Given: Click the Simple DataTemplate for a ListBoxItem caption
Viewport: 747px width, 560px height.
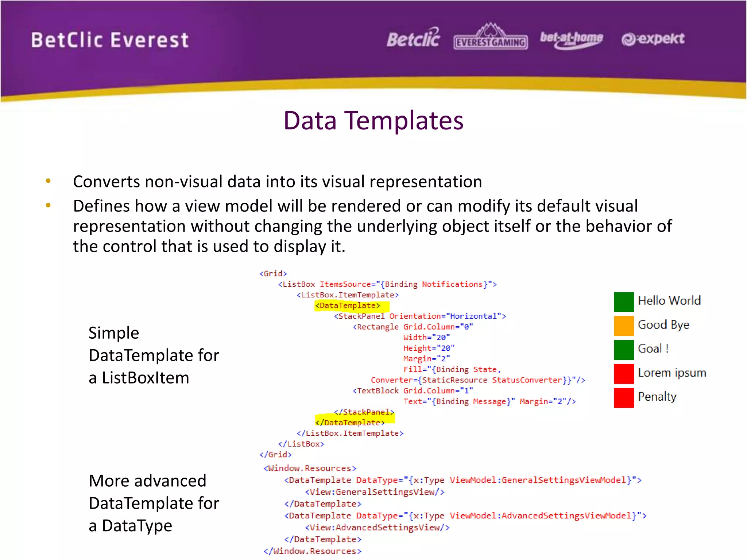Looking at the screenshot, I should [154, 355].
